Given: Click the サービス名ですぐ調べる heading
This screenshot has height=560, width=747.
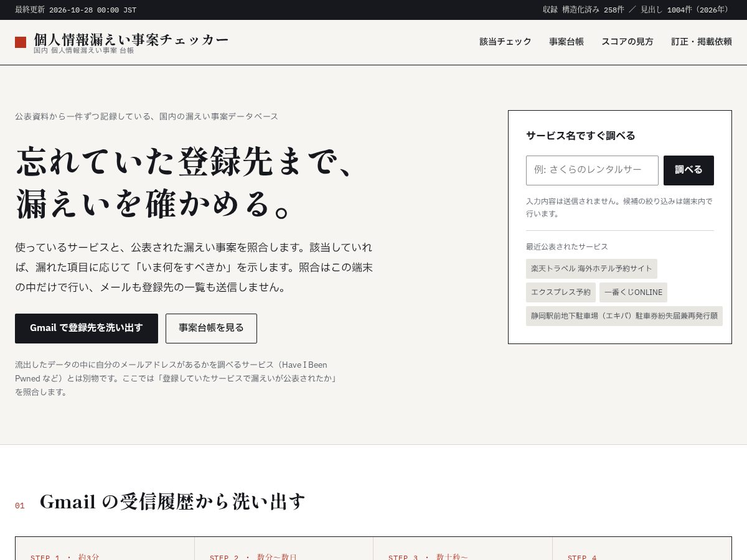Looking at the screenshot, I should coord(581,136).
